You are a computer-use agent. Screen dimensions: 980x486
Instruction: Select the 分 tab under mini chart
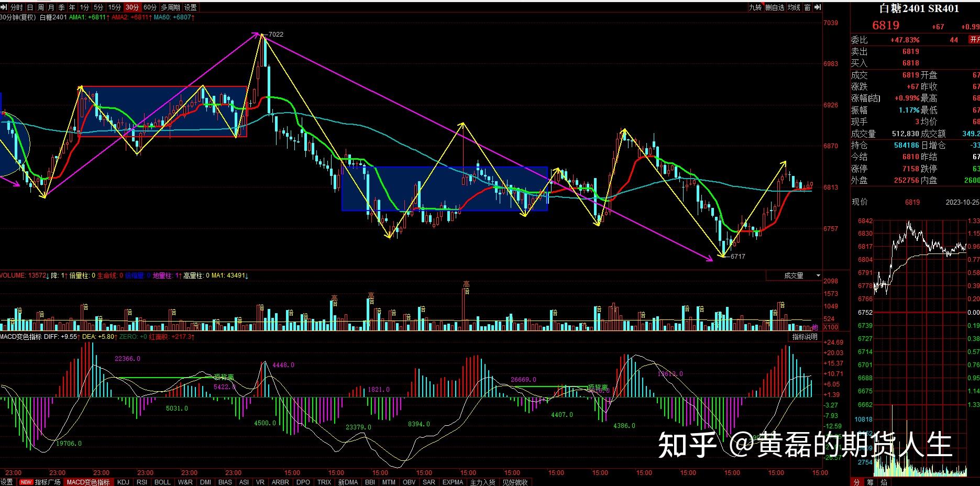click(x=856, y=482)
